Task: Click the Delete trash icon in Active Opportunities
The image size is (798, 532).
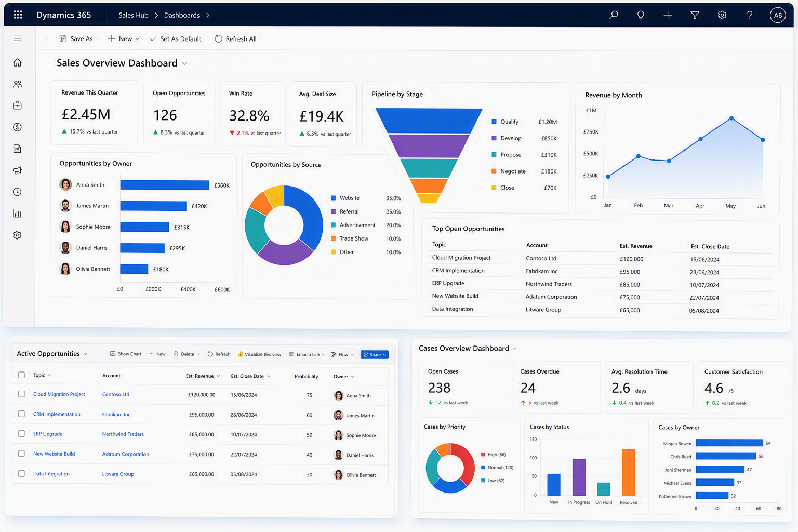Action: pos(176,354)
